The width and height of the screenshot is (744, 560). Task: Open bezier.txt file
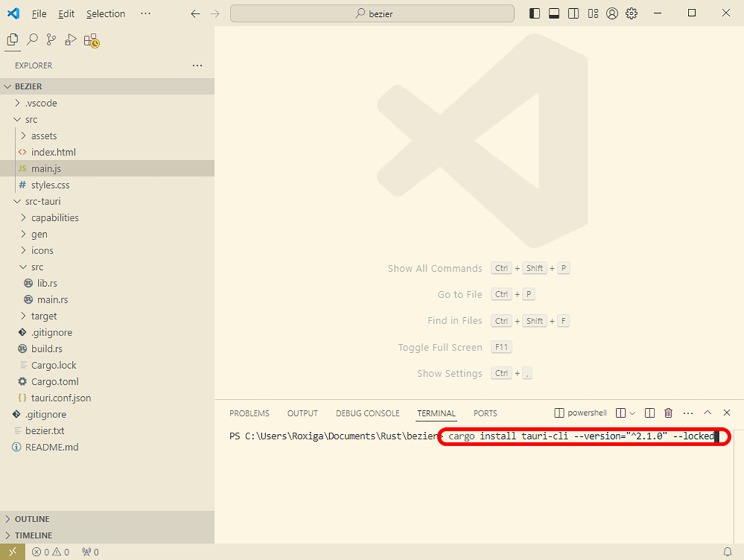[107, 431]
